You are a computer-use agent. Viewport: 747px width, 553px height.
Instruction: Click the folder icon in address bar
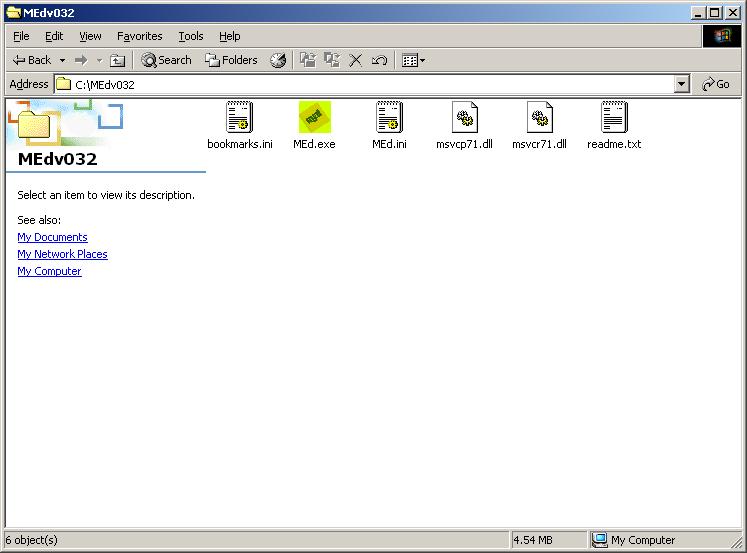coord(63,84)
